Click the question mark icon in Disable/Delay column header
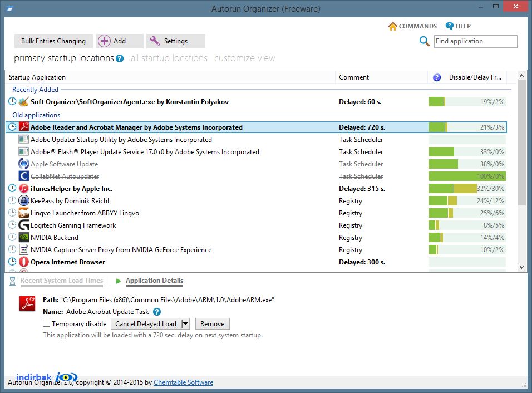 [437, 77]
